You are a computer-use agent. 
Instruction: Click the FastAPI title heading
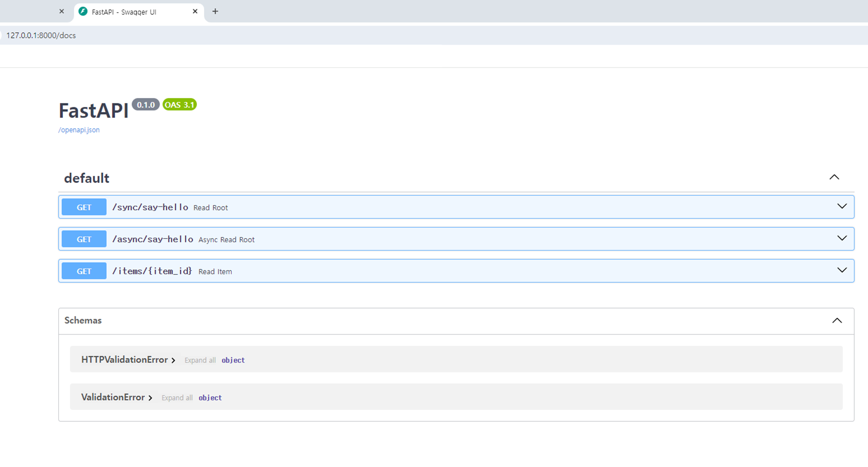[x=94, y=111]
